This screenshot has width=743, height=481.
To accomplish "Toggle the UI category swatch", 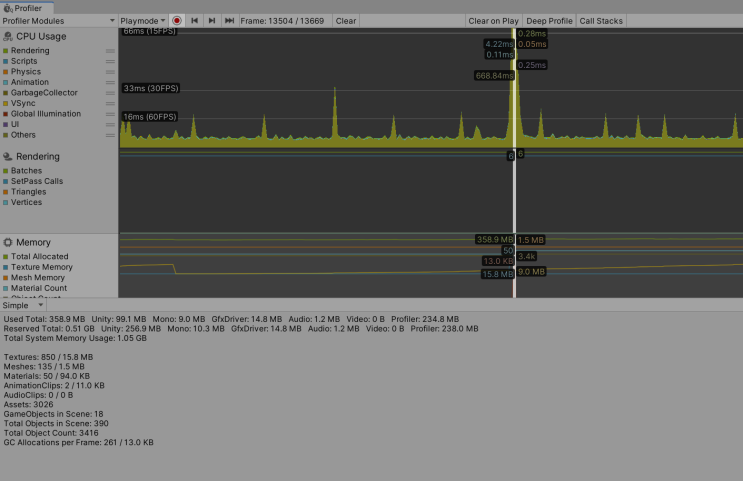I will (6, 125).
